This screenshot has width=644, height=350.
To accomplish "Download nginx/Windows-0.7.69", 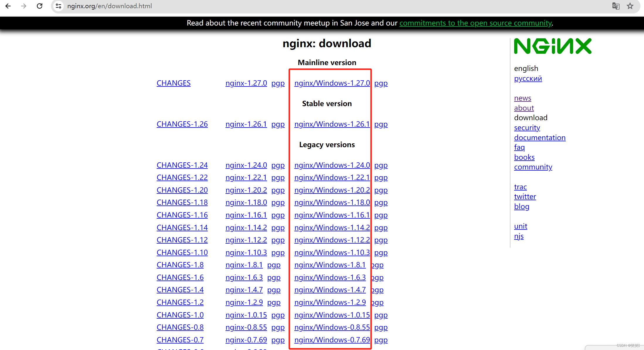I will (332, 340).
